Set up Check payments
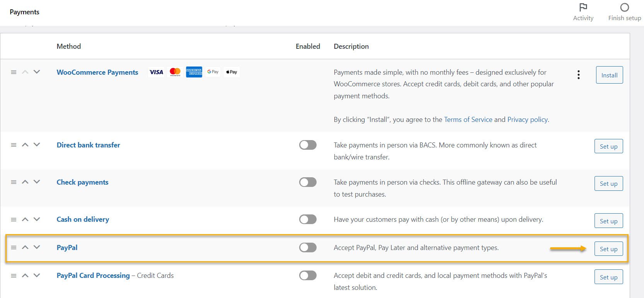The width and height of the screenshot is (644, 298). coord(608,183)
